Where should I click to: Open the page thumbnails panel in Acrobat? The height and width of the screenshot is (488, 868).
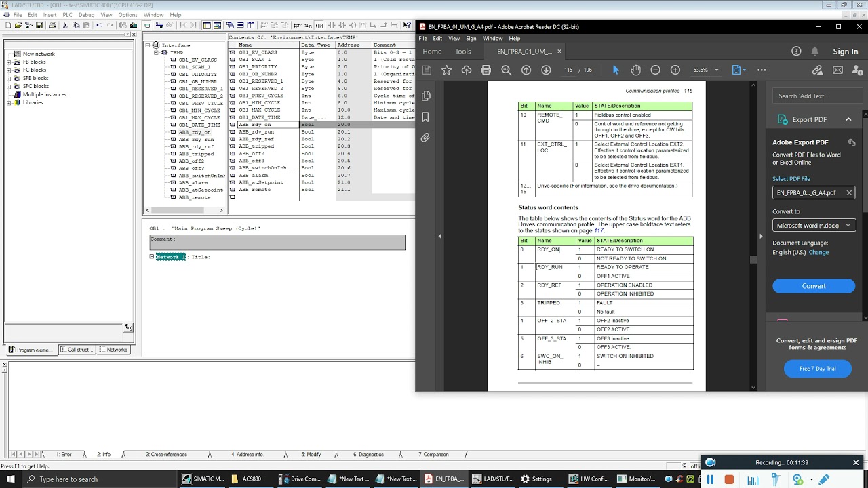coord(426,96)
